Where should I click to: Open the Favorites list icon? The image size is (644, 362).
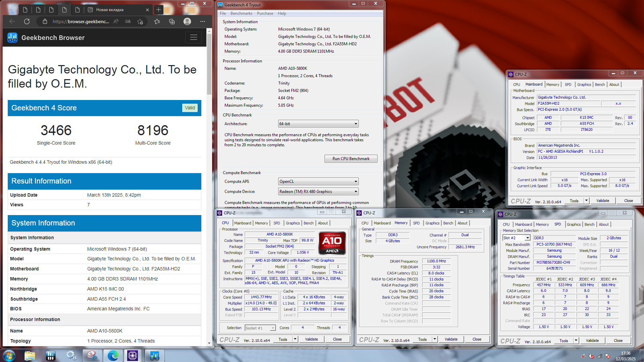point(157,21)
